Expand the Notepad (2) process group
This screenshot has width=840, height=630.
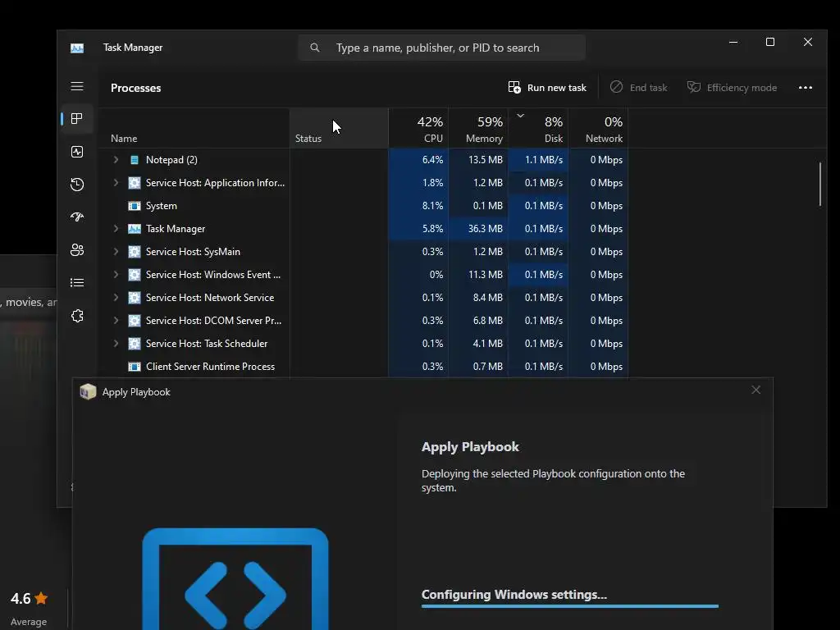point(116,160)
